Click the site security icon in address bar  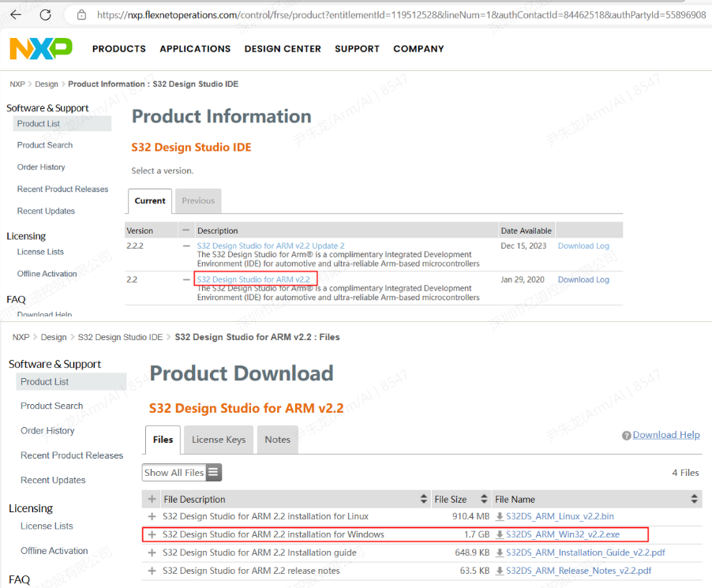coord(81,15)
